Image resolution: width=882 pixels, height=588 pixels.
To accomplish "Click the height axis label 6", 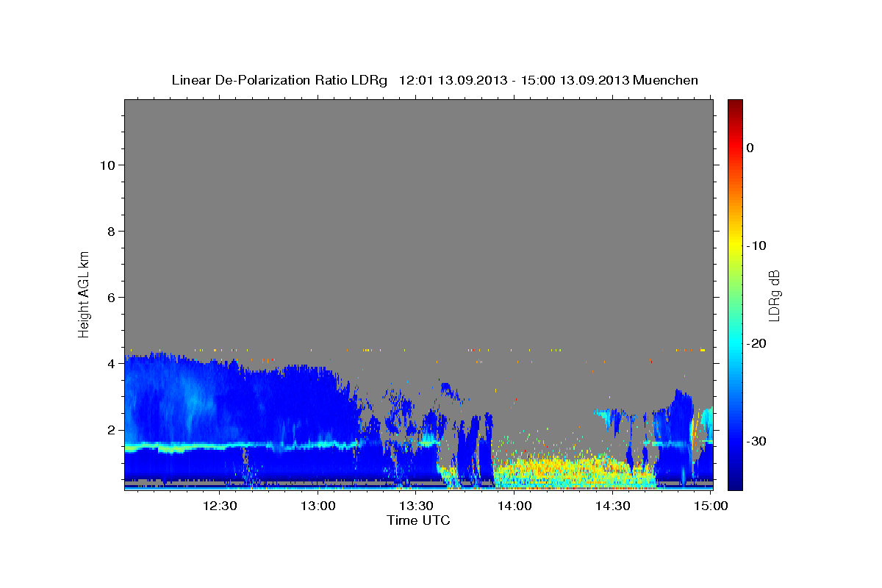I will pyautogui.click(x=110, y=297).
